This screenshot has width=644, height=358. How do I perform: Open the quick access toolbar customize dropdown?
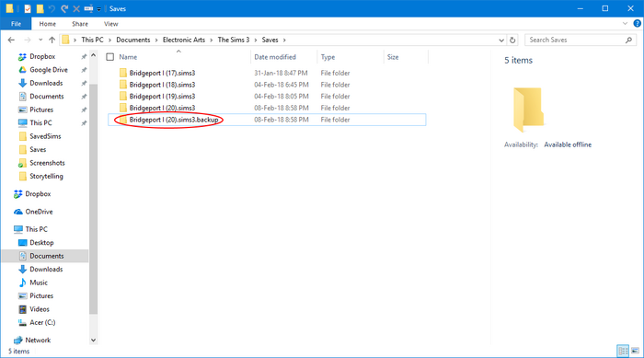(99, 9)
